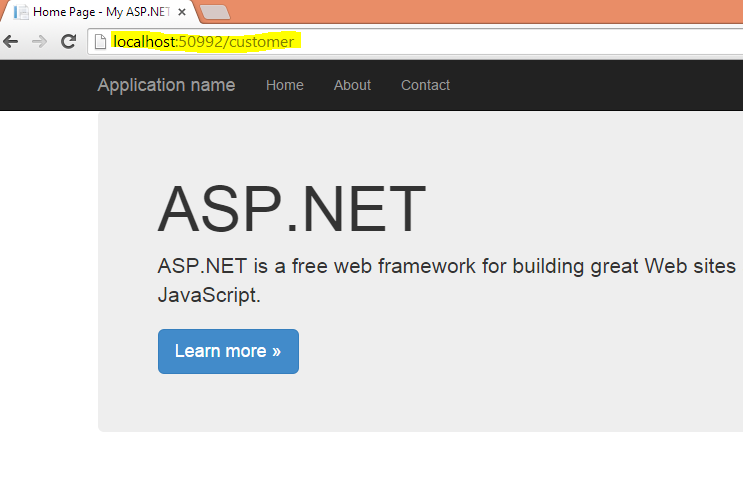
Task: Reload the page with the refresh icon
Action: (69, 42)
